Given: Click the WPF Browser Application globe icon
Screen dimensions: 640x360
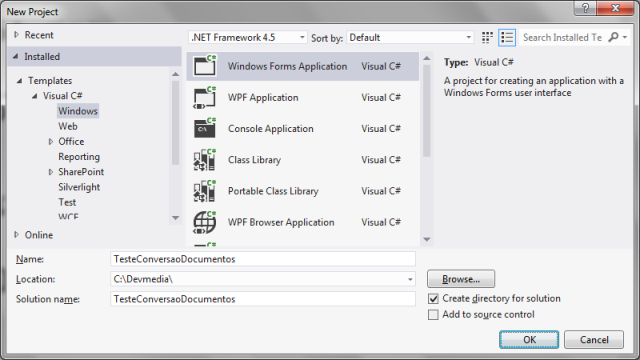Looking at the screenshot, I should point(204,222).
